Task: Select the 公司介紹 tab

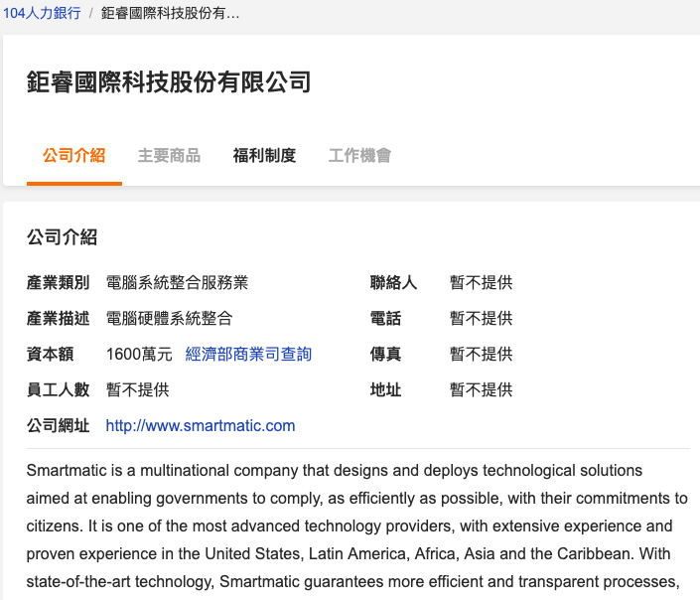Action: click(74, 156)
